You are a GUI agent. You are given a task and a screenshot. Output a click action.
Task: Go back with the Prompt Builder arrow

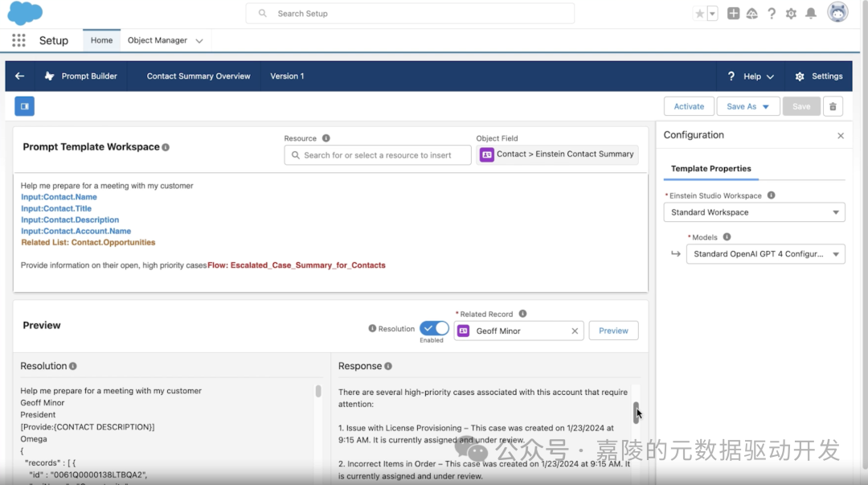(x=20, y=76)
